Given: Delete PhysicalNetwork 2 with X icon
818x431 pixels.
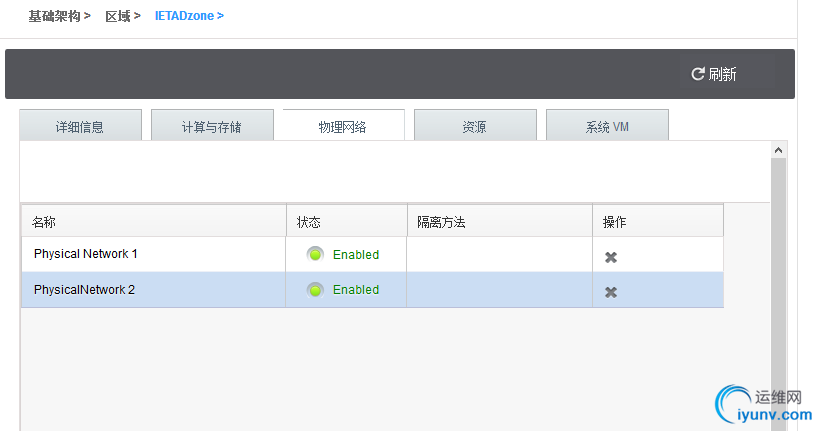Looking at the screenshot, I should [611, 292].
